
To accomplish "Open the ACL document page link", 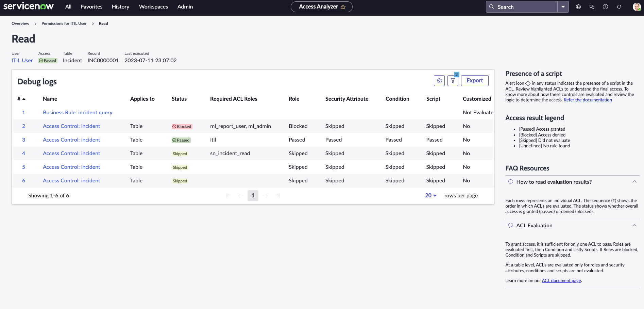I will [561, 281].
